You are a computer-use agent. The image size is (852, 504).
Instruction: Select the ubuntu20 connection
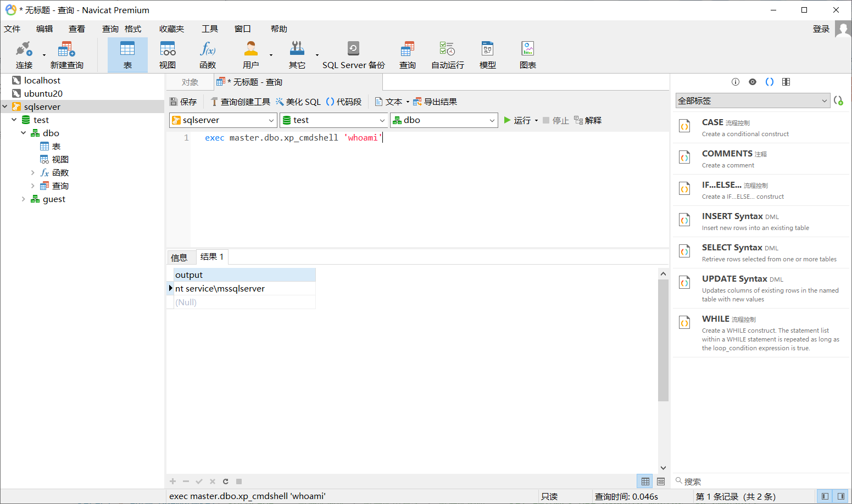click(x=43, y=93)
